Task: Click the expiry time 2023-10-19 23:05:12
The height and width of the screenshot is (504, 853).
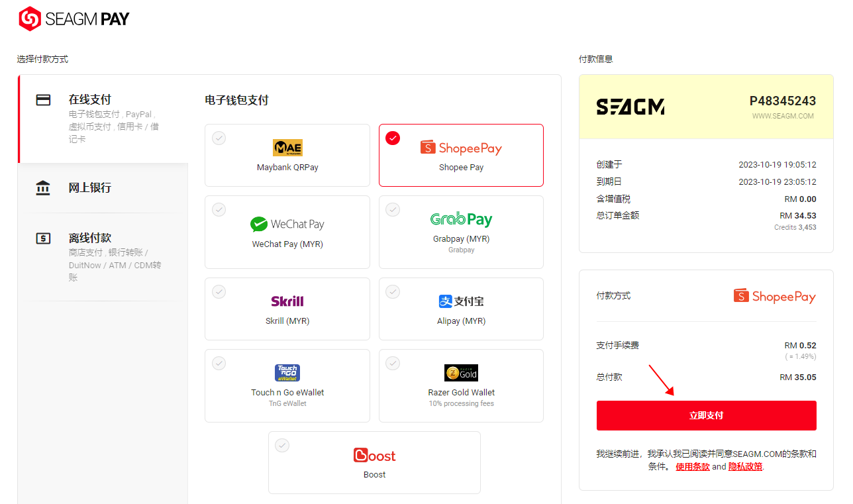Action: [778, 182]
